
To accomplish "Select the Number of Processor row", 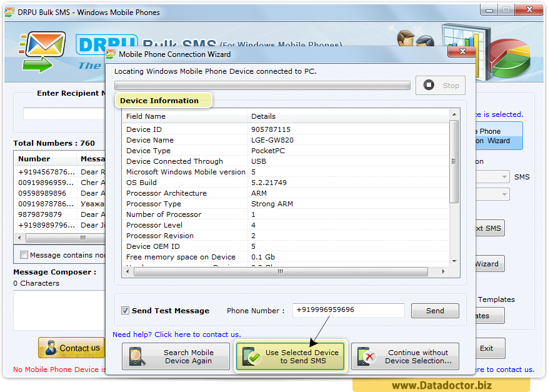I will [286, 214].
